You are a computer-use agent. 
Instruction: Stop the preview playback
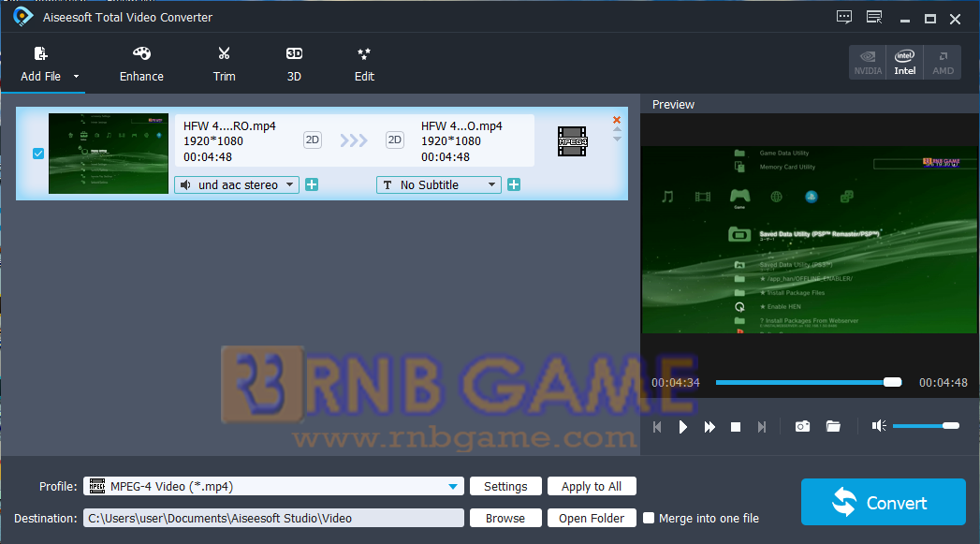736,426
